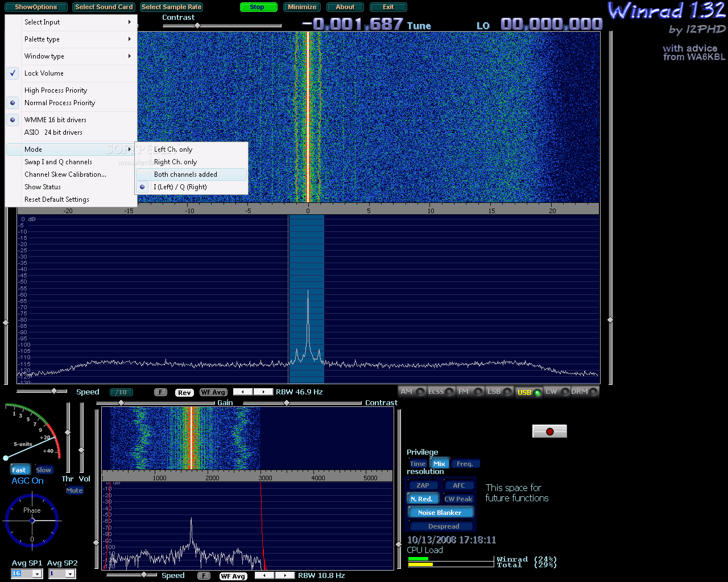Screen dimensions: 728x582
Task: Click the main spectrum right arrow button
Action: [263, 392]
